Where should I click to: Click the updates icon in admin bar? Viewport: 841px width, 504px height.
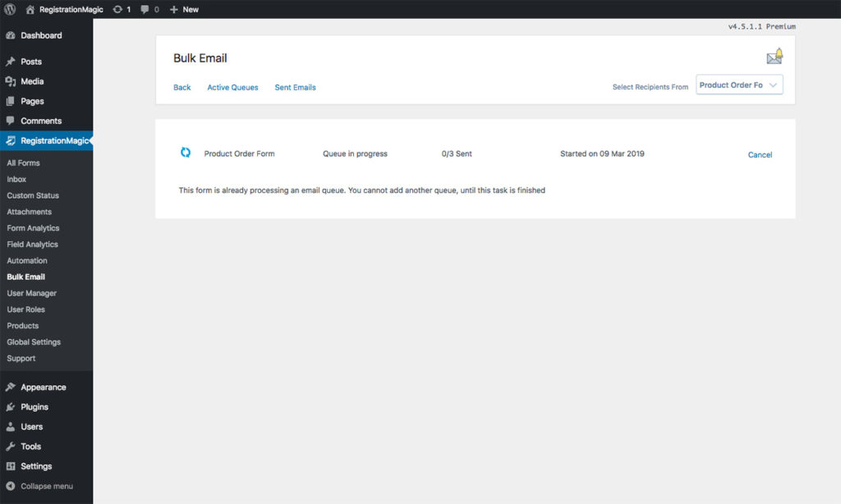coord(118,9)
